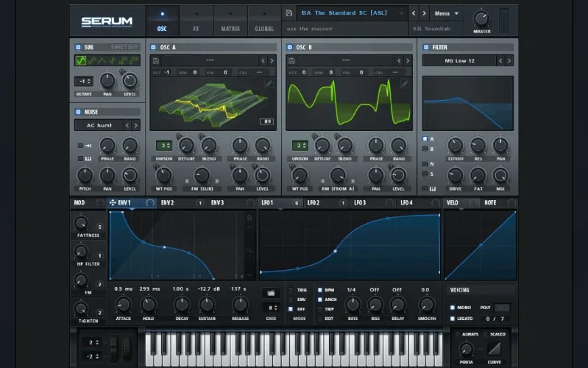Open the MATRIX tab
Screen dimensions: 588x368
(230, 21)
